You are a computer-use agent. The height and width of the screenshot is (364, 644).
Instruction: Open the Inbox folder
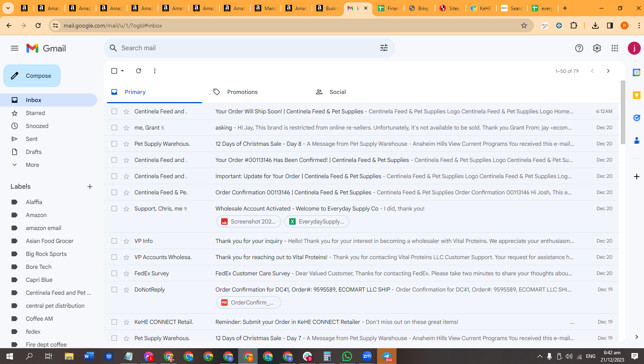49,100
